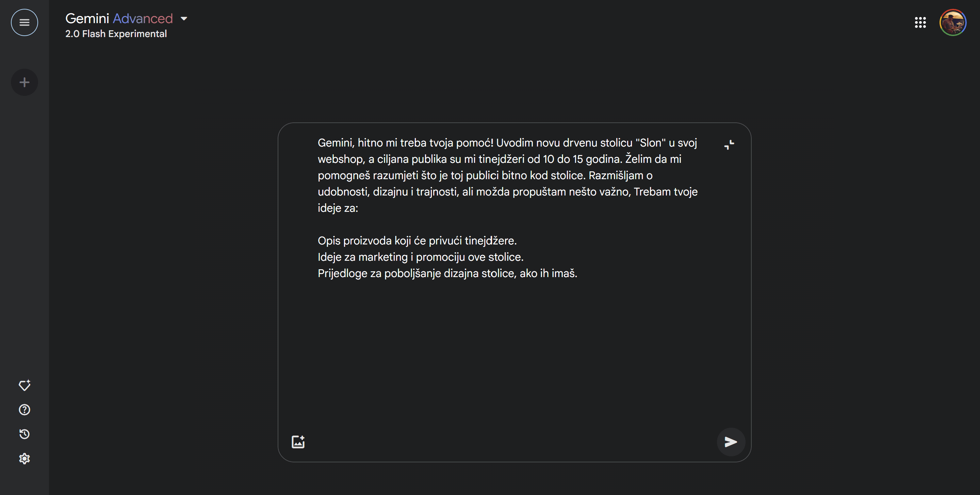
Task: Start a new chat with plus icon
Action: pyautogui.click(x=24, y=82)
